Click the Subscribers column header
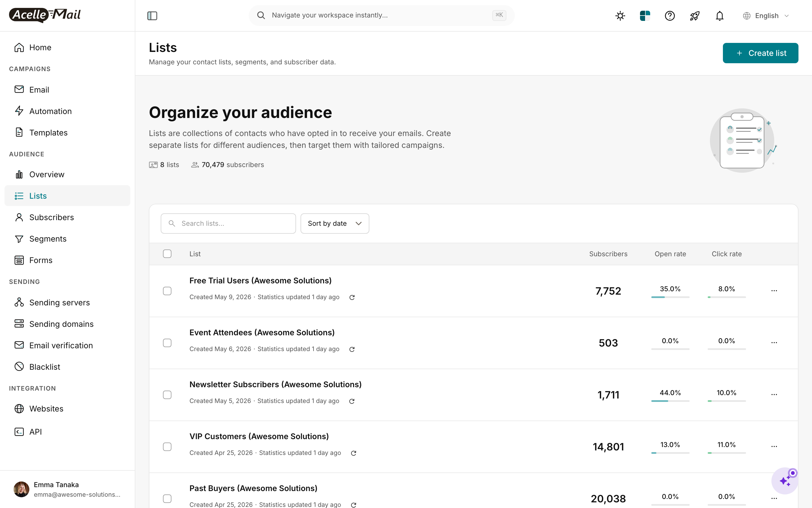 [x=608, y=254]
